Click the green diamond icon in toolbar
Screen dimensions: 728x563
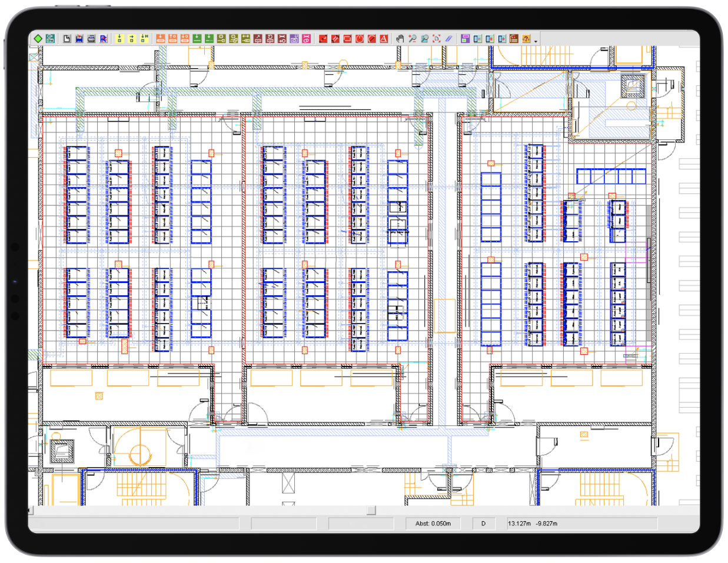[x=38, y=39]
